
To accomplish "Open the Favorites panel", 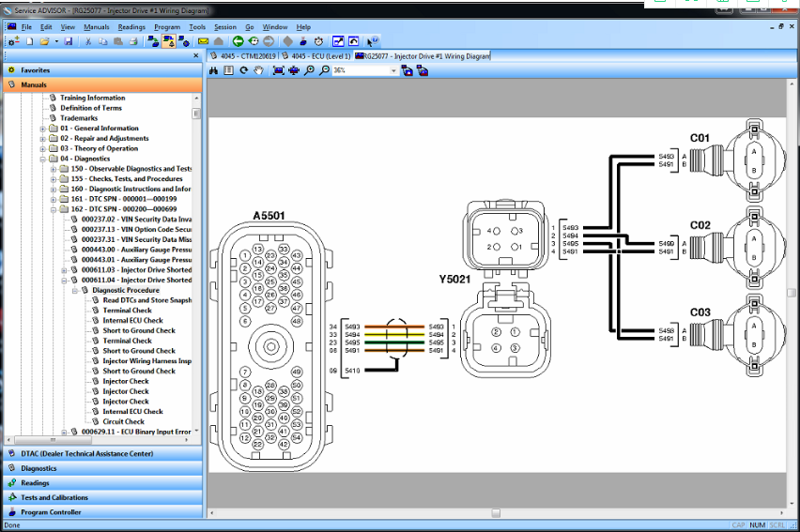I will (x=102, y=70).
